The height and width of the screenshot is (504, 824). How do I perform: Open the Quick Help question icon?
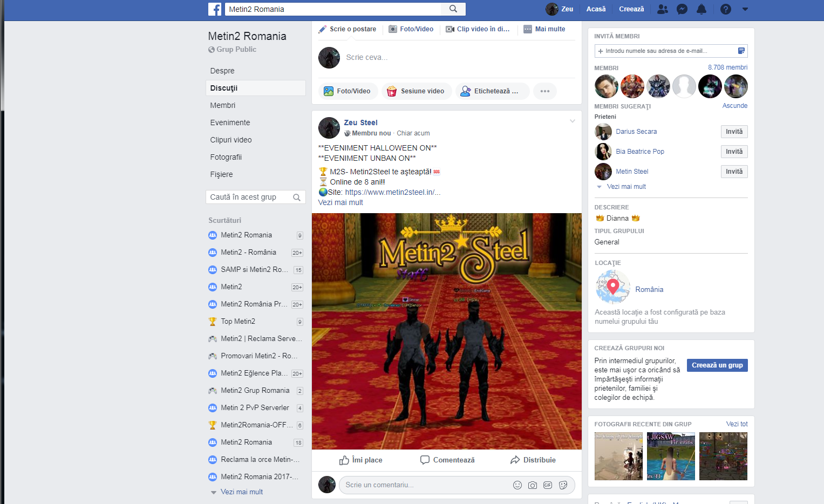(726, 9)
